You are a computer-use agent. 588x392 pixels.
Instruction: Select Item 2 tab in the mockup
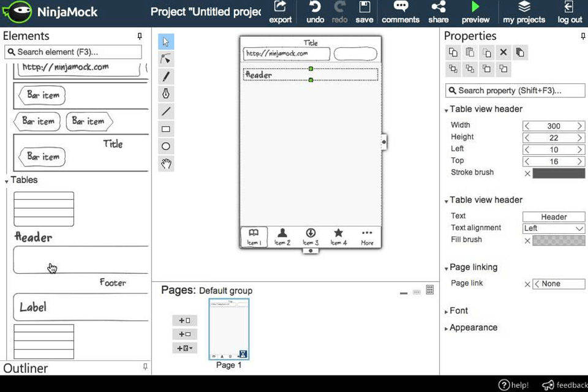tap(282, 237)
